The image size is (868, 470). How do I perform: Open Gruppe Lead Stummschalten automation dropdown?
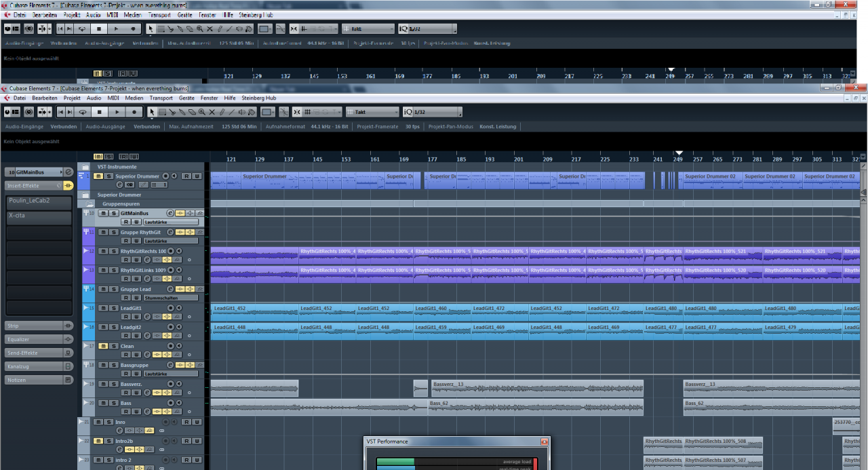point(171,298)
